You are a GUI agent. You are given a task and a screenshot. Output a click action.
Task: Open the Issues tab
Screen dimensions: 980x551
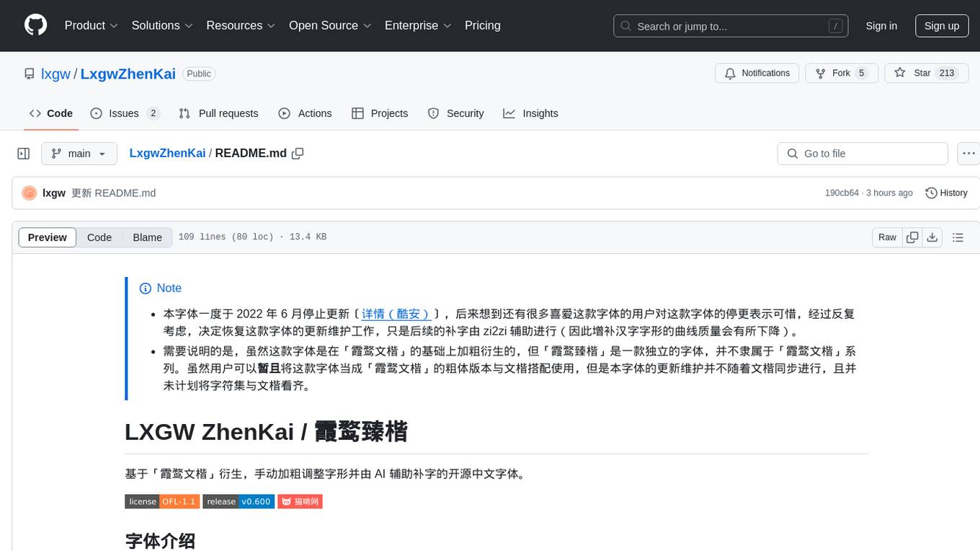[125, 113]
